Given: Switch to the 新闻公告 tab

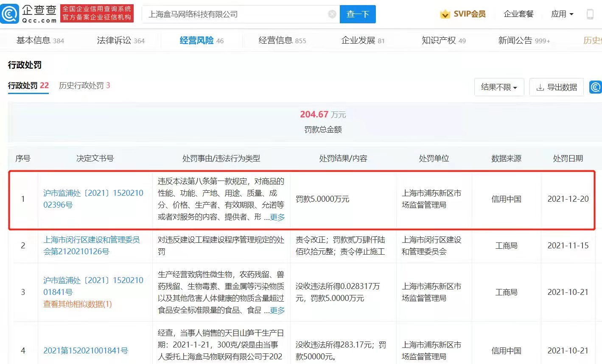Looking at the screenshot, I should pyautogui.click(x=524, y=40).
